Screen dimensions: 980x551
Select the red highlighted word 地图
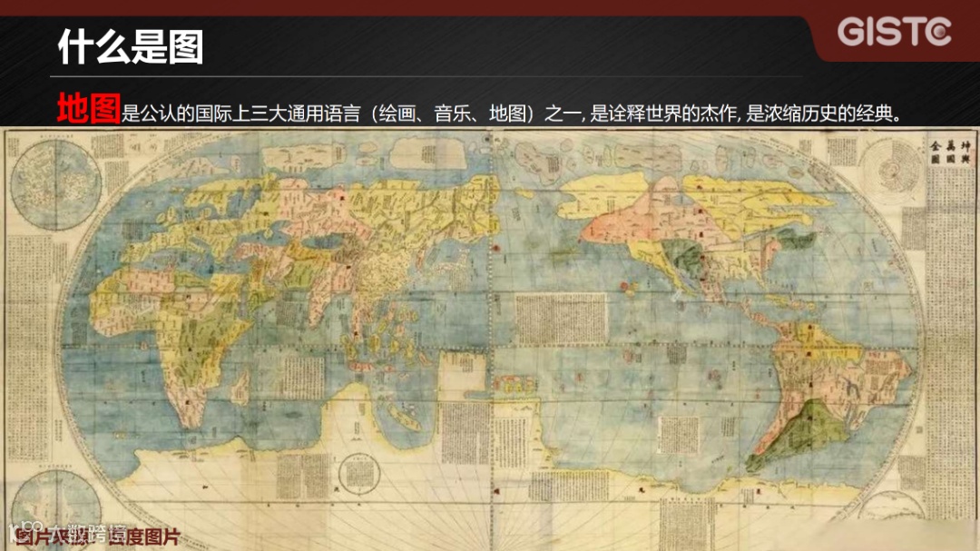point(88,108)
